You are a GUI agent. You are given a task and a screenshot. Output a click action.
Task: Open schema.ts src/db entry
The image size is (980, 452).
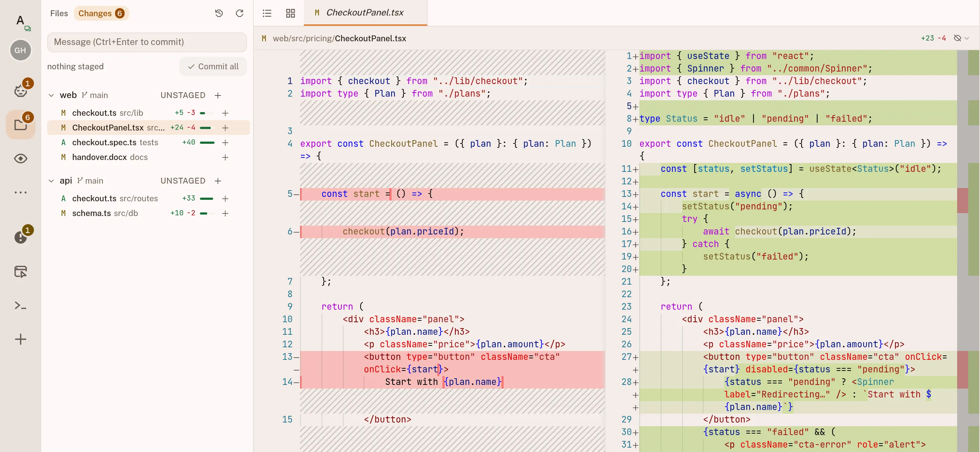148,213
